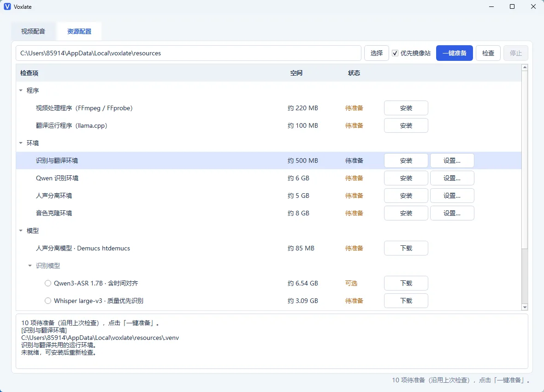
Task: Select the Qwen3-ASR 1.7B radio button
Action: click(x=48, y=283)
